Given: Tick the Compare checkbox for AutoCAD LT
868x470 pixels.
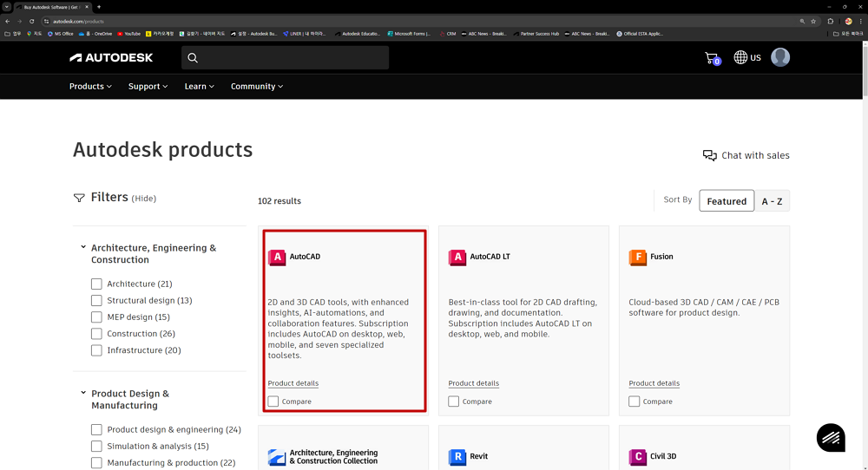Looking at the screenshot, I should [453, 401].
